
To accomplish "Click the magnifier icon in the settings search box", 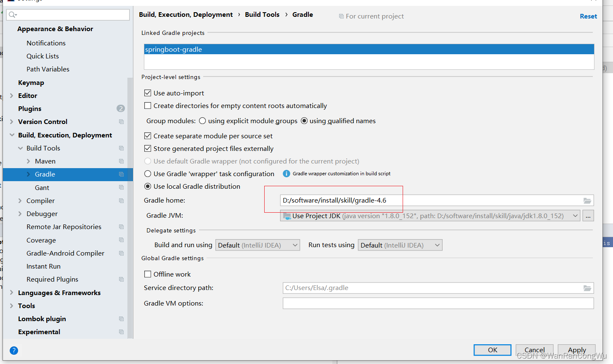I will (x=11, y=14).
